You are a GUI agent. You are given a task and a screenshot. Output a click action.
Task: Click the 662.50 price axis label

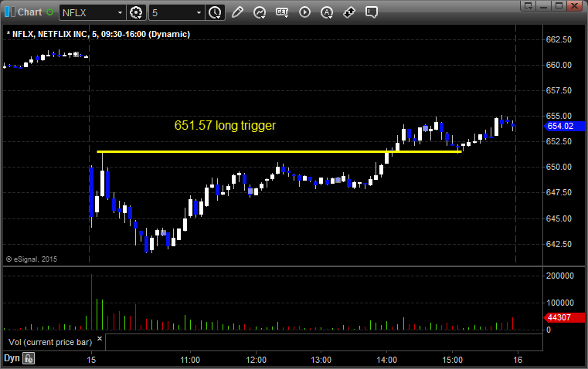point(559,39)
